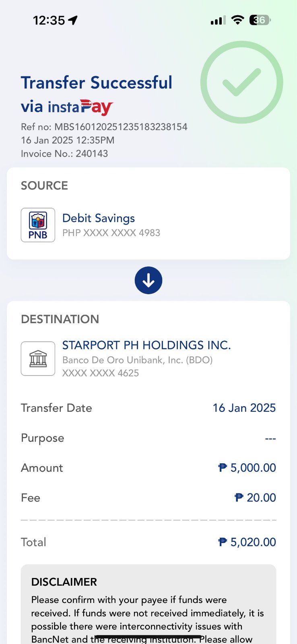297x644 pixels.
Task: Tap the Purpose dashes value
Action: click(270, 438)
